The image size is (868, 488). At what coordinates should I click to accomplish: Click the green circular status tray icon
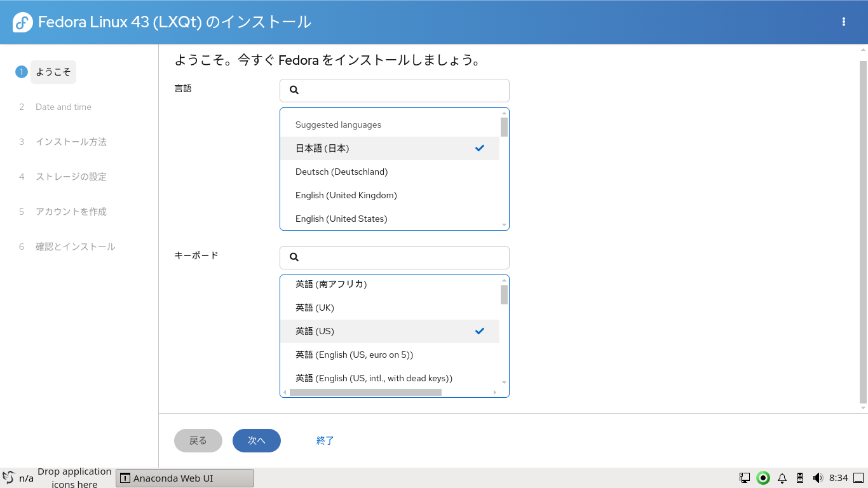[x=763, y=478]
